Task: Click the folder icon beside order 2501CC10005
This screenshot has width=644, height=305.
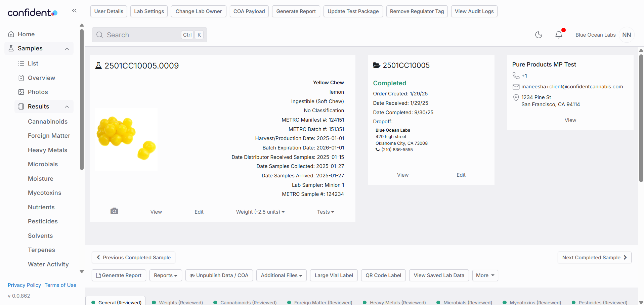Action: (377, 65)
